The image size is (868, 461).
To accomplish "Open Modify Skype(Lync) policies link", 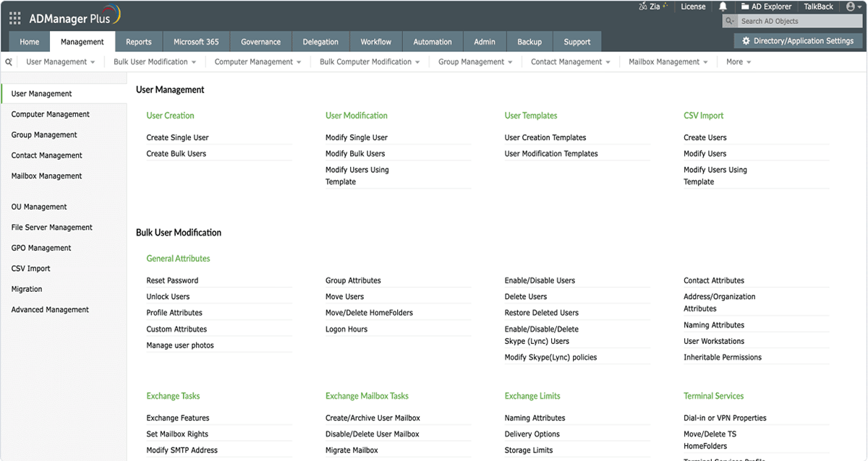I will tap(551, 358).
